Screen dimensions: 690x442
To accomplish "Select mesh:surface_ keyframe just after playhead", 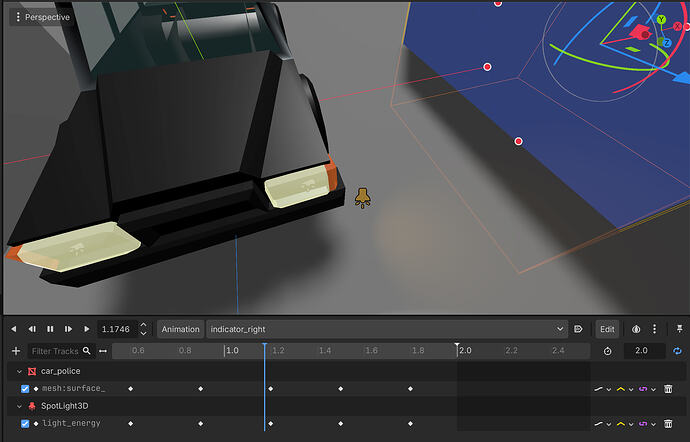I will click(x=271, y=389).
